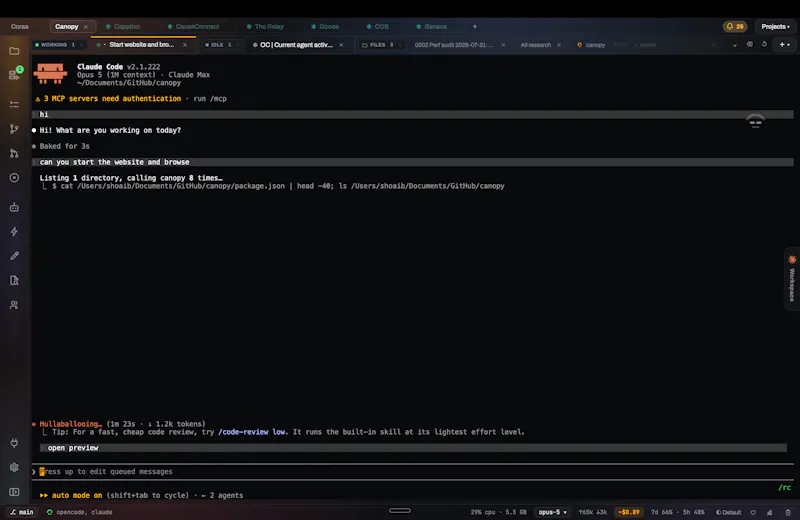Open the opus-5 model dropdown
Viewport: 800px width, 520px height.
coord(553,512)
